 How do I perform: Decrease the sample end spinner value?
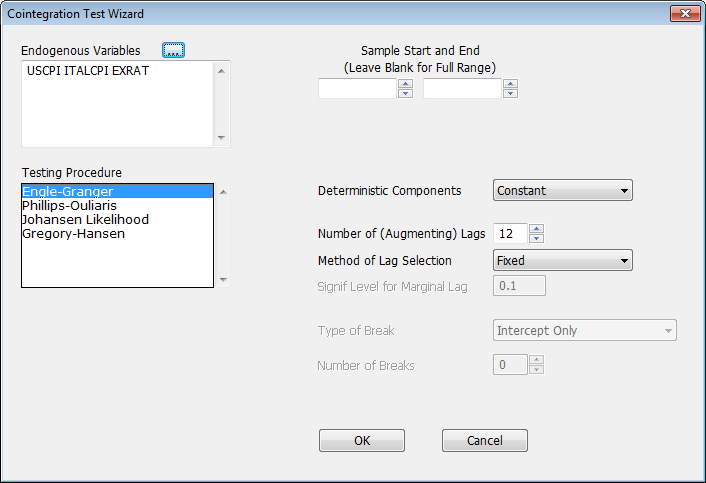510,93
